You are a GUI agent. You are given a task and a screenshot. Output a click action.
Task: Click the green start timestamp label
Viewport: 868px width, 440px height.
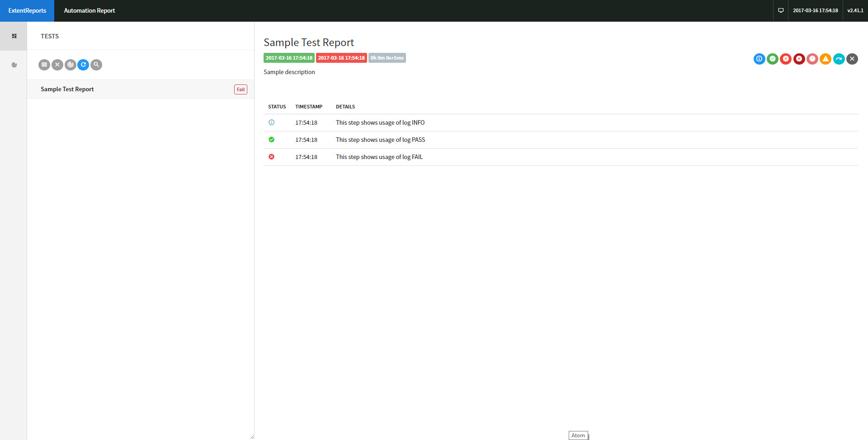289,58
